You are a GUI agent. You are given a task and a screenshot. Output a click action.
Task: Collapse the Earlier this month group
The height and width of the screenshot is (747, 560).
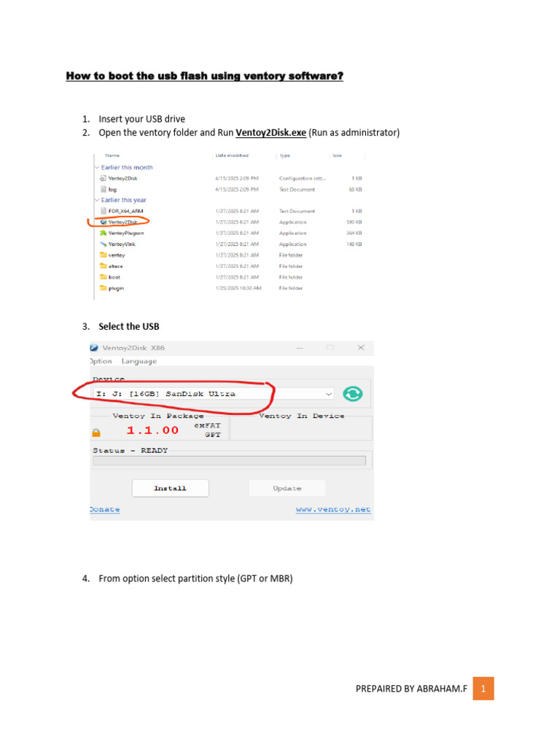click(97, 167)
